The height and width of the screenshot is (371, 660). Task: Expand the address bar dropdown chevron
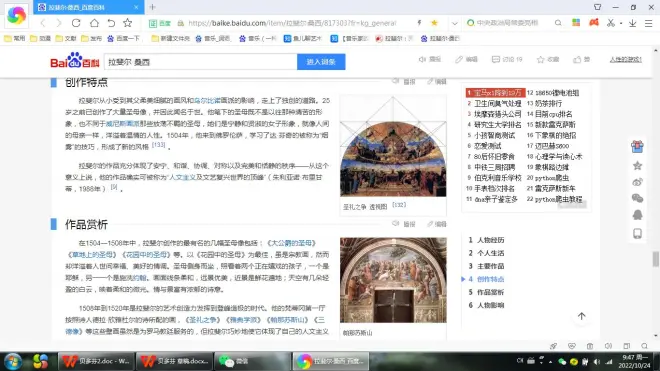[x=455, y=24]
